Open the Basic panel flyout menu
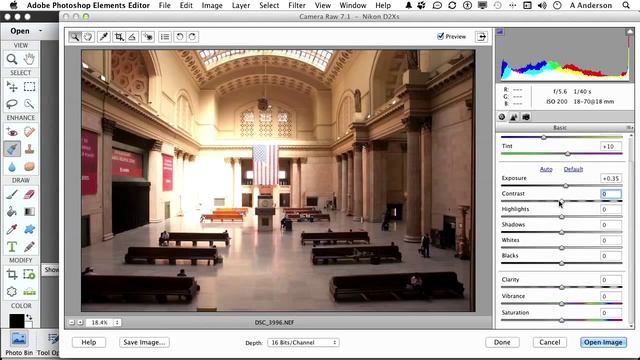Screen dimensions: 640x360 pyautogui.click(x=629, y=128)
